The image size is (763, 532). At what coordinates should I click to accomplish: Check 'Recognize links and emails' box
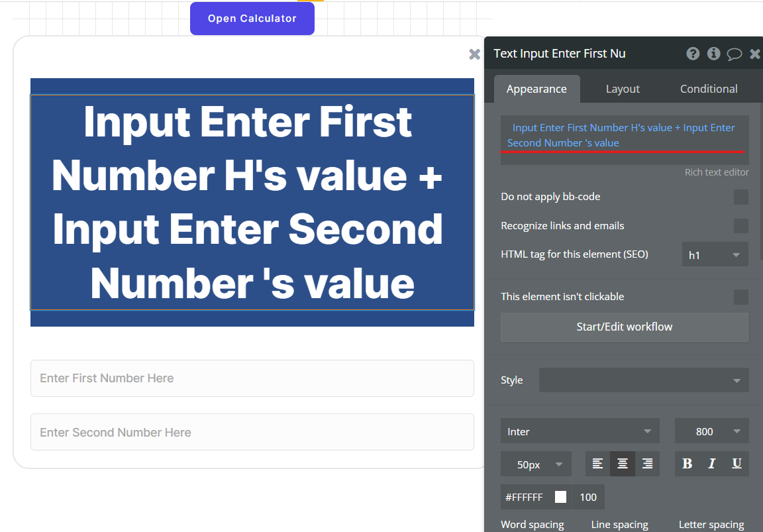pyautogui.click(x=740, y=226)
